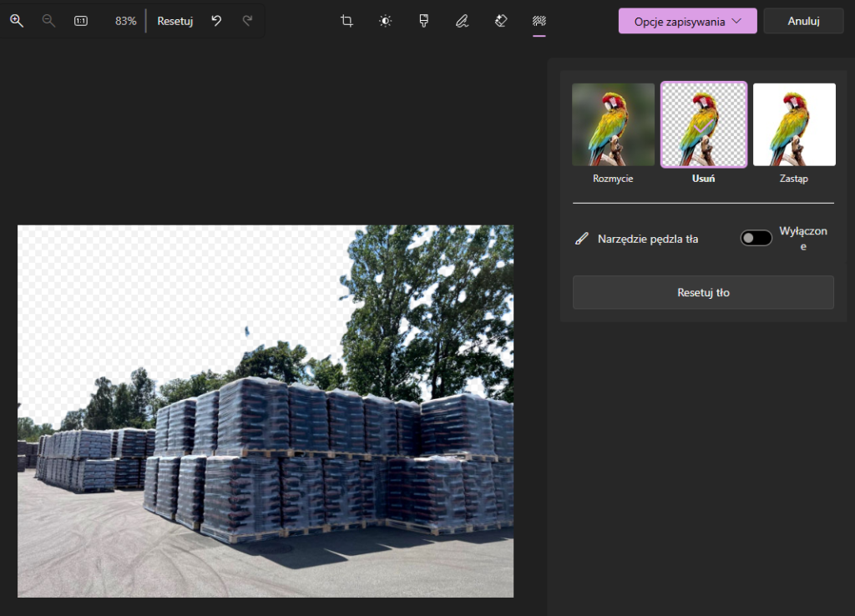Click the 83% zoom level value
Screen dimensions: 855x616
125,21
